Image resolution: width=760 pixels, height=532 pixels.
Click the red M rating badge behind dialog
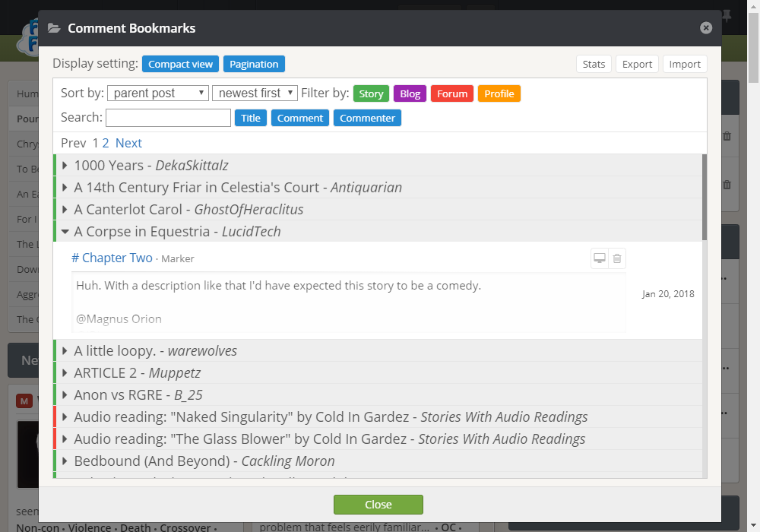(24, 401)
